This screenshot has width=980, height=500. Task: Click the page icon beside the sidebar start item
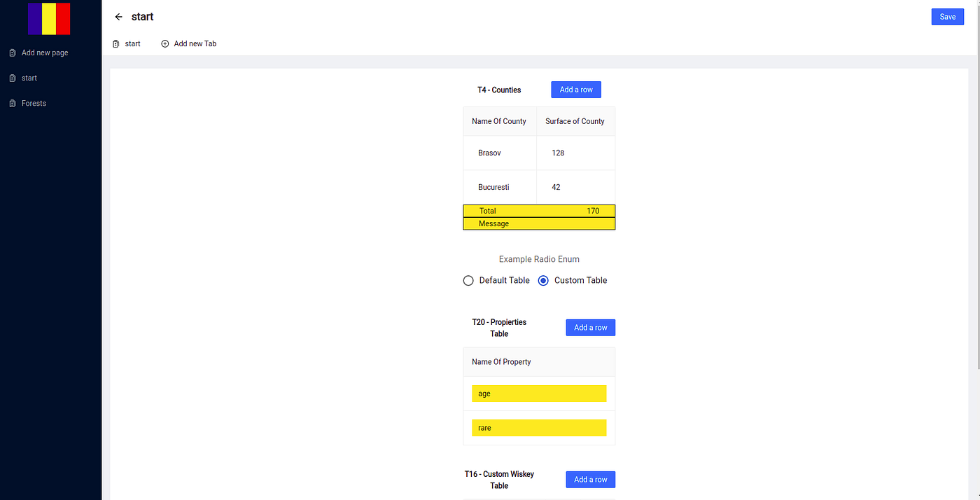13,78
